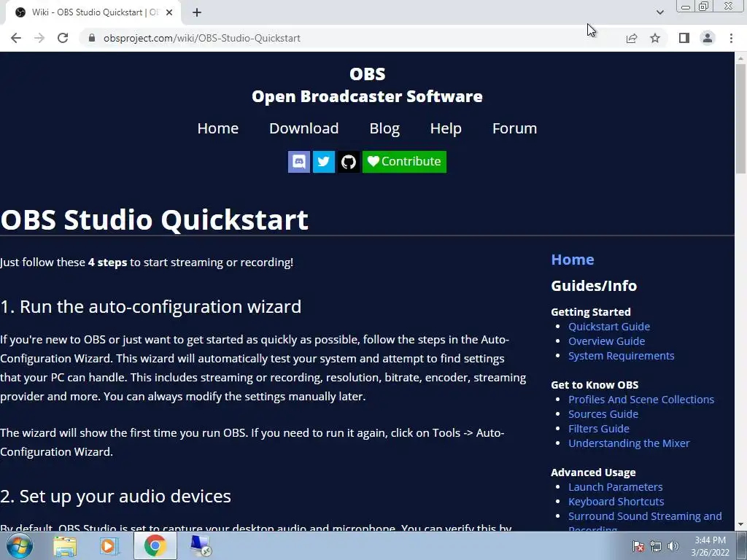Open the Chrome three-dot menu
This screenshot has height=560, width=747.
[731, 38]
